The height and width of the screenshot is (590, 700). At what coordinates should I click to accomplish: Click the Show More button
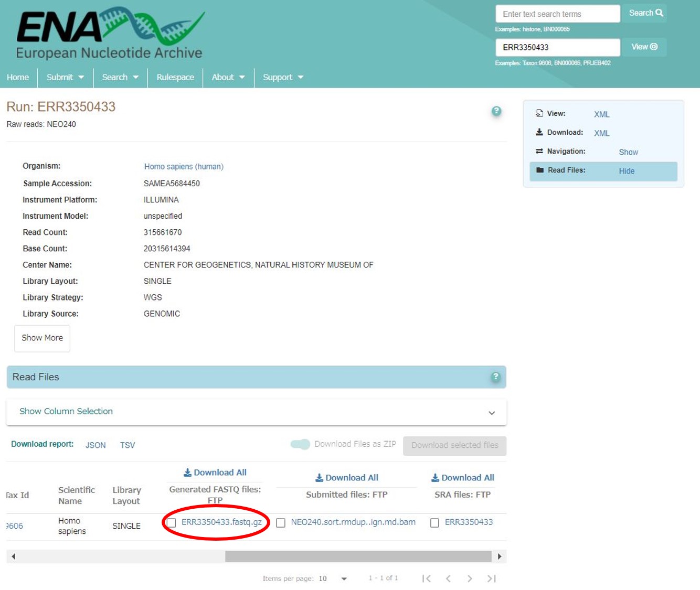tap(42, 338)
